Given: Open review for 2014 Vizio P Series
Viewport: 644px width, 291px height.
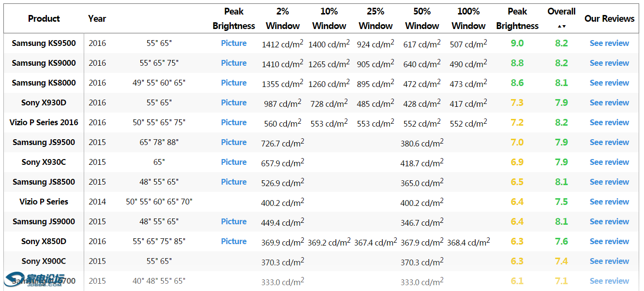Looking at the screenshot, I should [609, 202].
